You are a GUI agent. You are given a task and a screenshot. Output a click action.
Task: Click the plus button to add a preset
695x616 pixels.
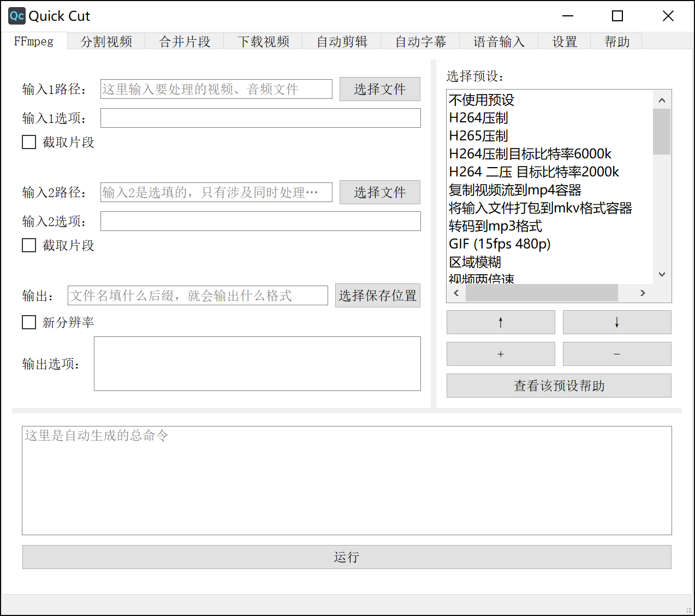500,354
